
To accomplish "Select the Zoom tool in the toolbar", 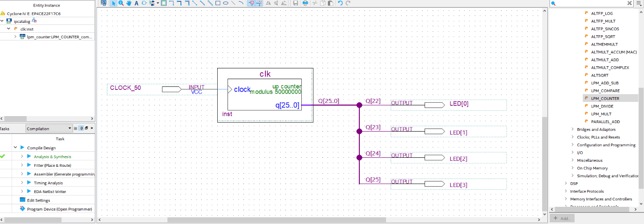I will [x=121, y=3].
